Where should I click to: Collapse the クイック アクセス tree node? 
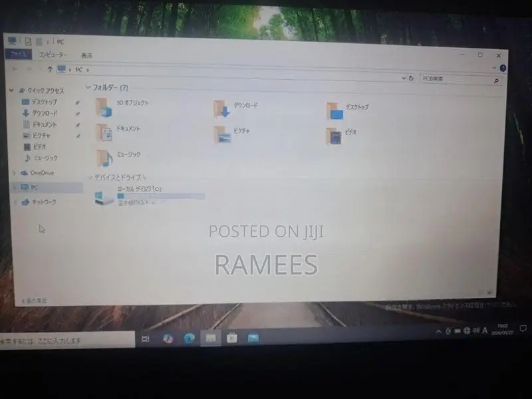tap(11, 90)
